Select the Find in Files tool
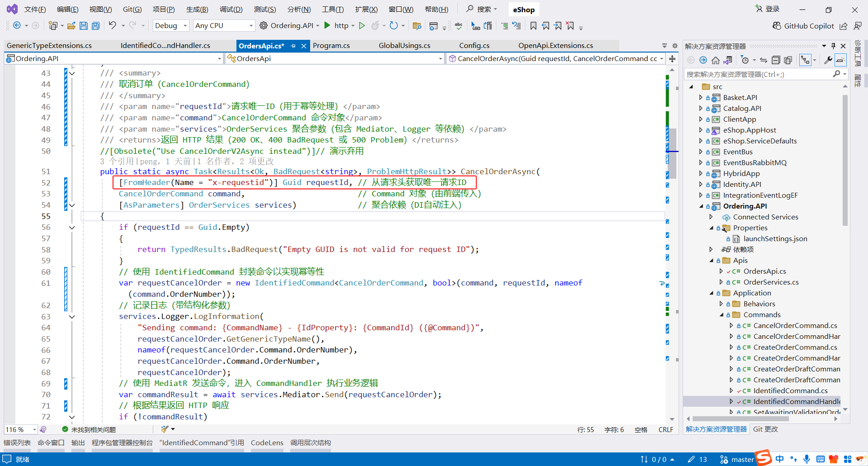The height and width of the screenshot is (466, 868). point(417,26)
